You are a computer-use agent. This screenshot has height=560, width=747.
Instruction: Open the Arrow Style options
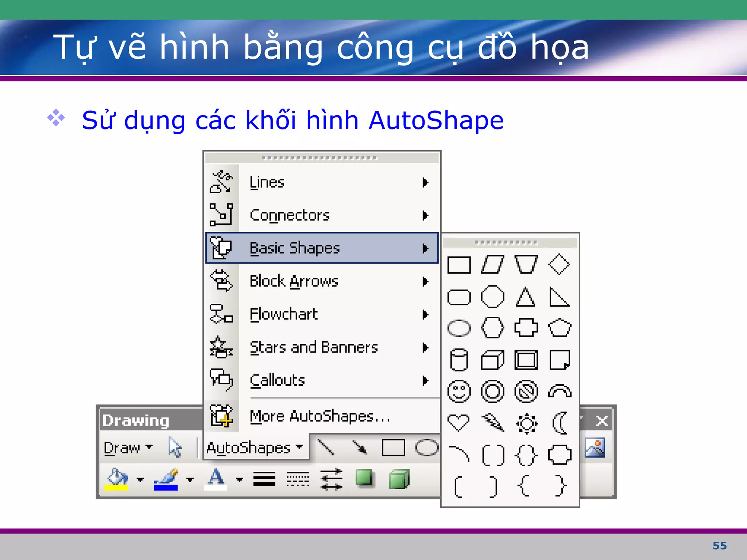pyautogui.click(x=331, y=479)
